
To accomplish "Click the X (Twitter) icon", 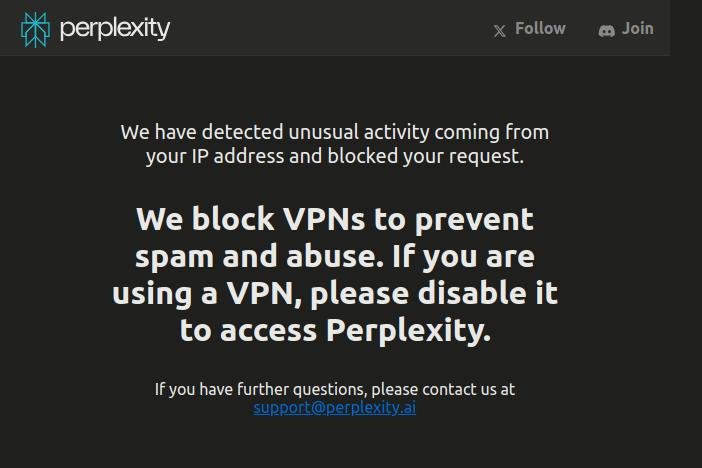I will tap(500, 31).
